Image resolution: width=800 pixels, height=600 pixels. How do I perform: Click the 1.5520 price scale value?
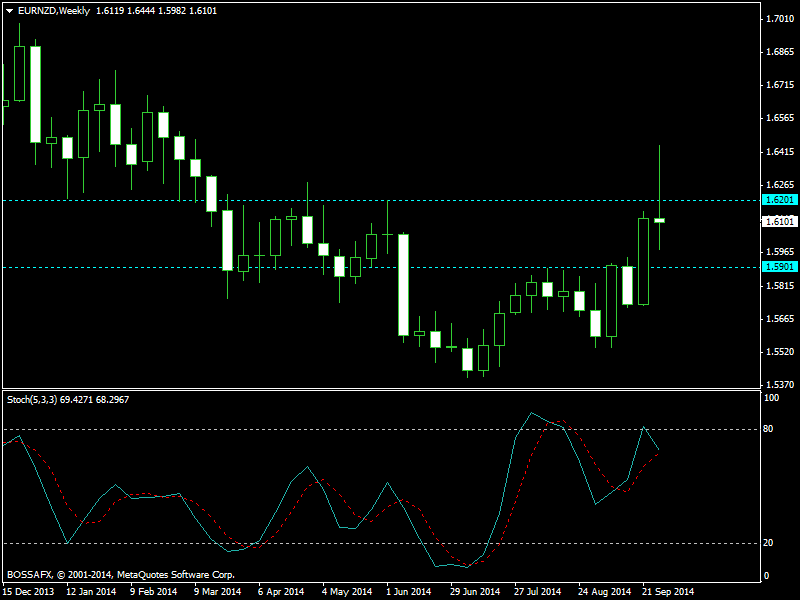[780, 352]
